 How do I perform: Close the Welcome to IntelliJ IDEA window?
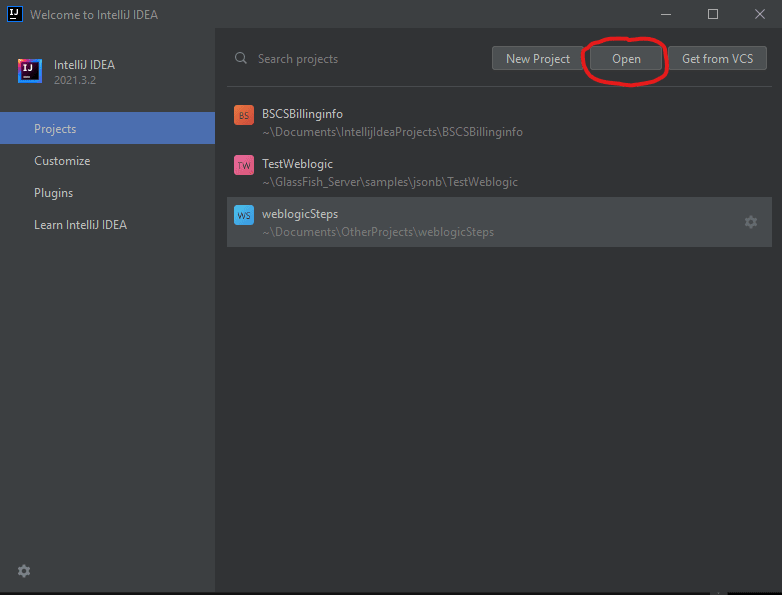point(760,14)
